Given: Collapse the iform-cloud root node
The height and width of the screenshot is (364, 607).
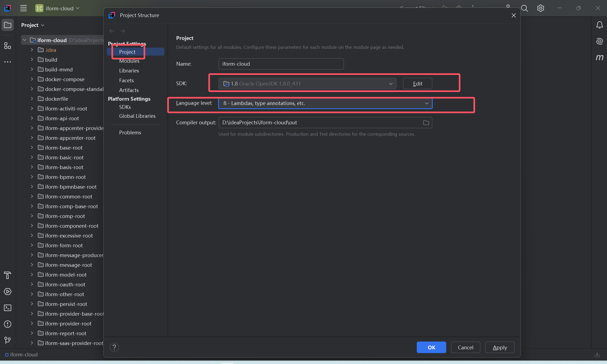Looking at the screenshot, I should click(25, 40).
